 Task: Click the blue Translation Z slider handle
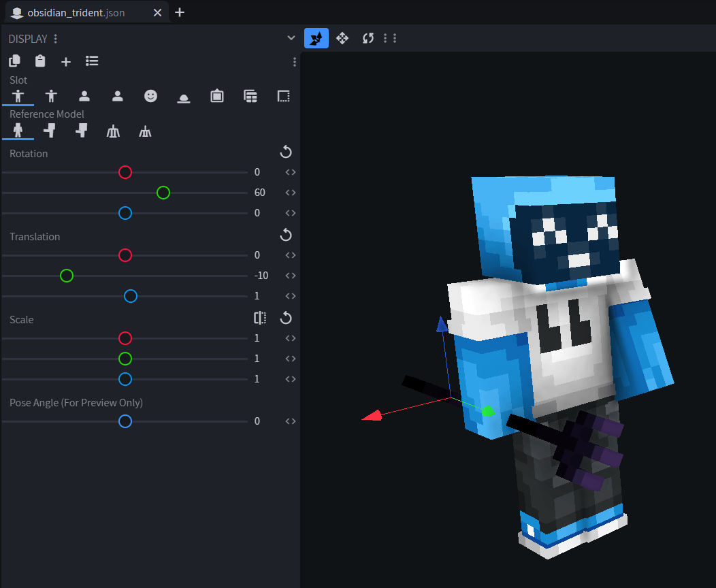point(131,296)
